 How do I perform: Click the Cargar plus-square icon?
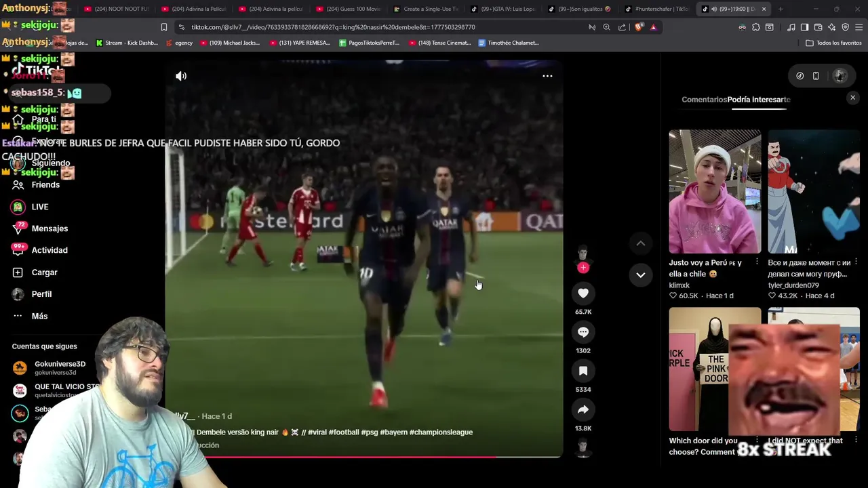point(18,272)
